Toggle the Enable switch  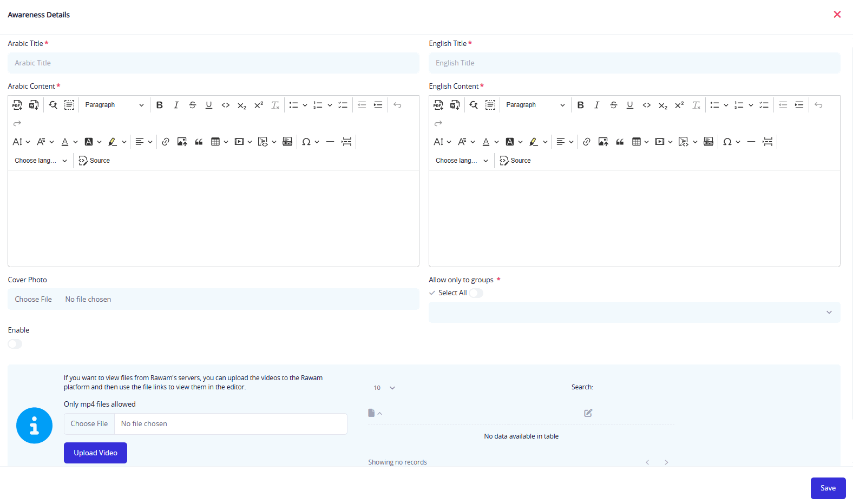15,344
